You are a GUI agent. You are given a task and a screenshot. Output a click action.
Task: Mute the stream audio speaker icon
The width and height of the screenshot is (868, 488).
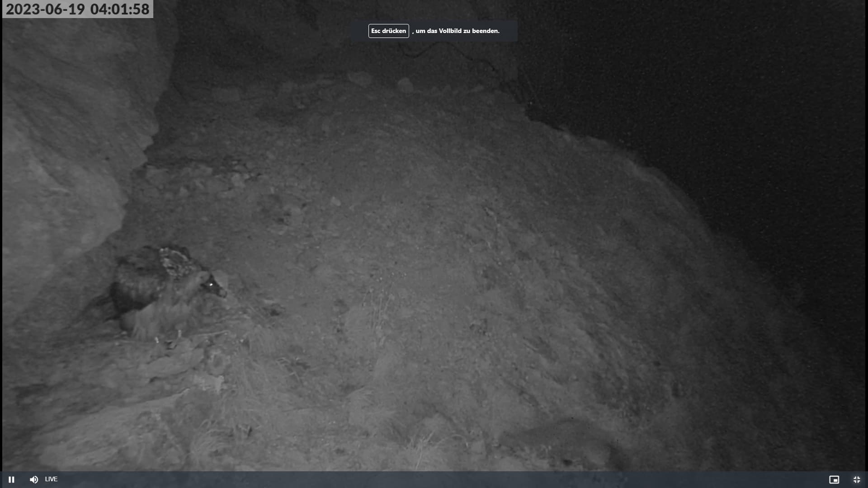(34, 479)
